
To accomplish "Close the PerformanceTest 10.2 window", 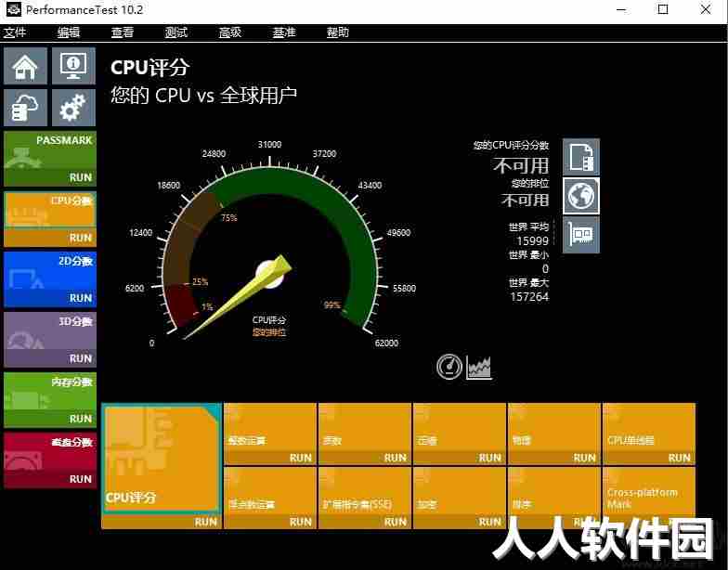I will click(706, 9).
